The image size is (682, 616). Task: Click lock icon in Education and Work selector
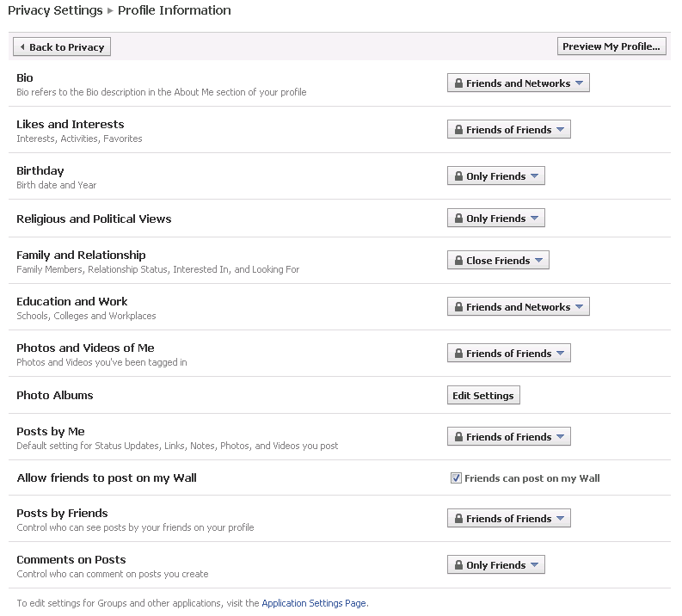(x=458, y=307)
